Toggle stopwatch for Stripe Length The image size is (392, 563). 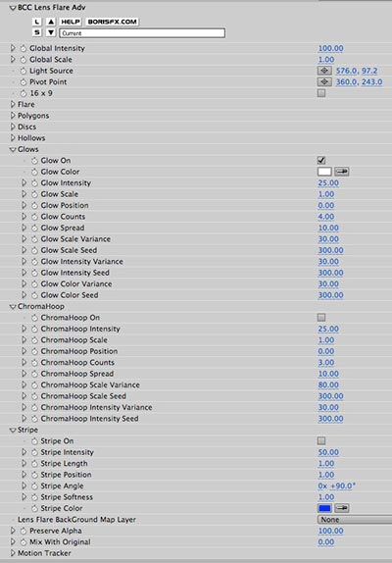pyautogui.click(x=34, y=464)
